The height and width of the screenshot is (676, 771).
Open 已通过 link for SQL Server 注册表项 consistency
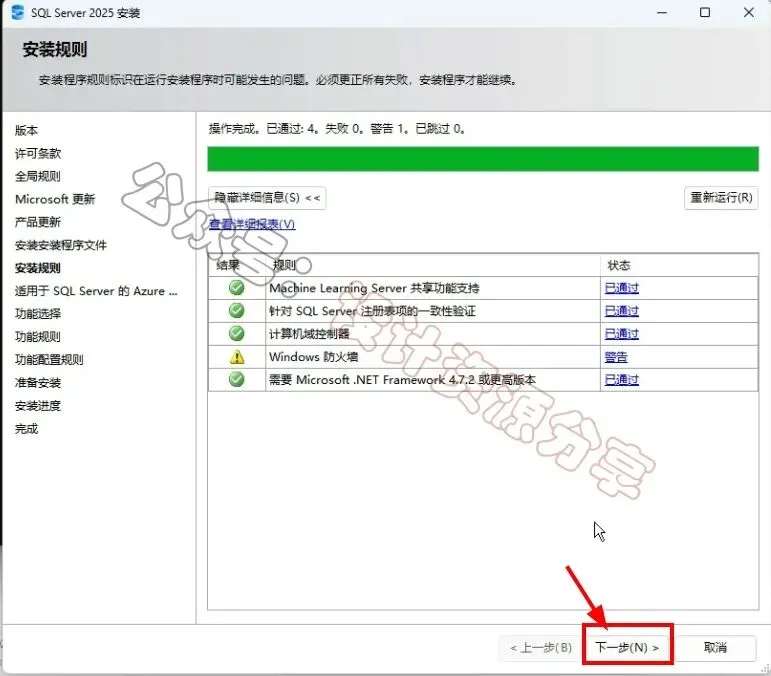click(x=622, y=311)
